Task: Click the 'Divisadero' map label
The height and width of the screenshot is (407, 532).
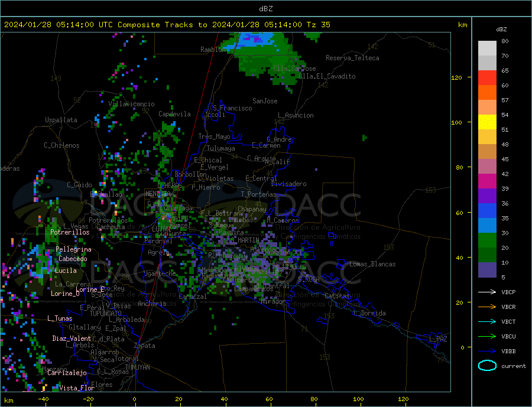Action: 288,184
